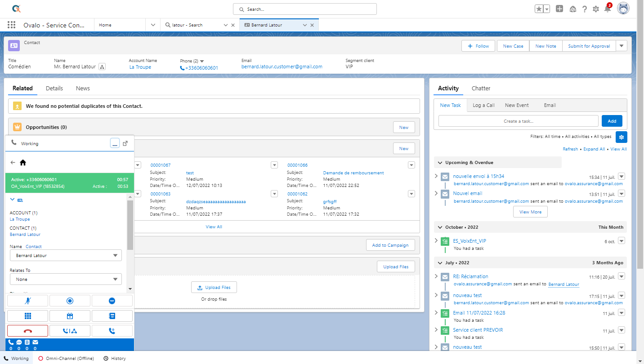Pop out the softphone panel
The height and width of the screenshot is (364, 644).
[x=125, y=143]
